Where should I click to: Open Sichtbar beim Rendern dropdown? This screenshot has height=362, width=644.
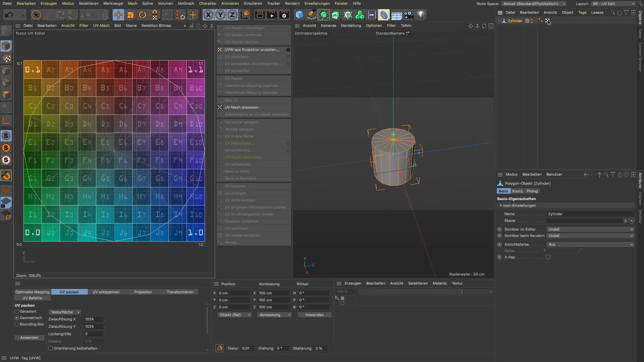[590, 236]
